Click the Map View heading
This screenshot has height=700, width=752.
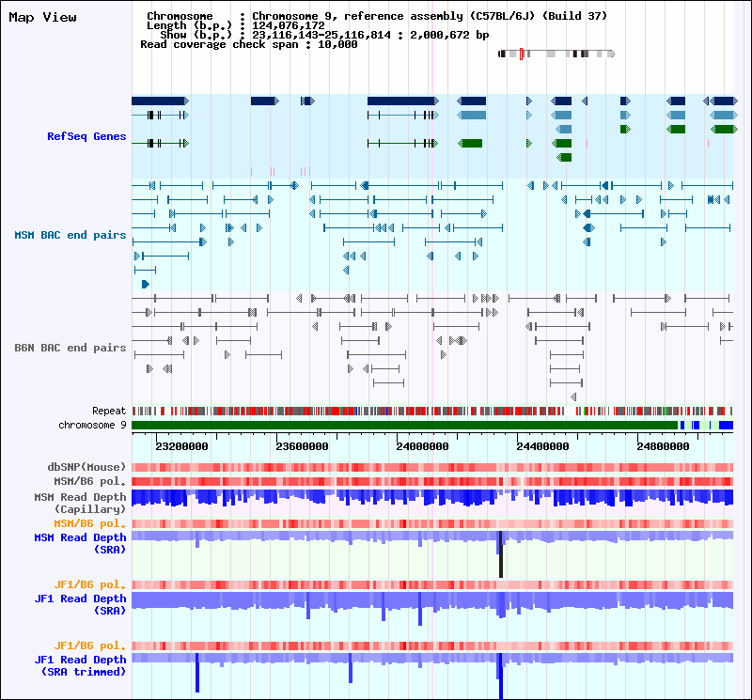(42, 17)
